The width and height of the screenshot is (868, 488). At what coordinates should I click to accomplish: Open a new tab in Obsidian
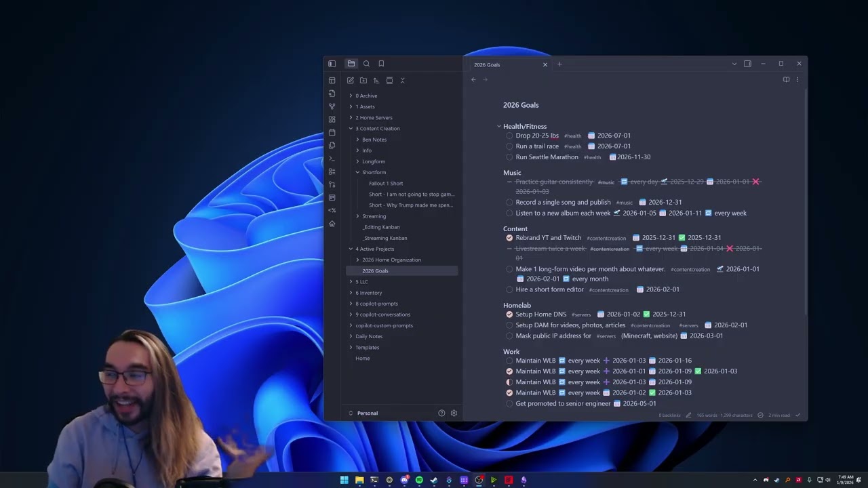pos(559,64)
